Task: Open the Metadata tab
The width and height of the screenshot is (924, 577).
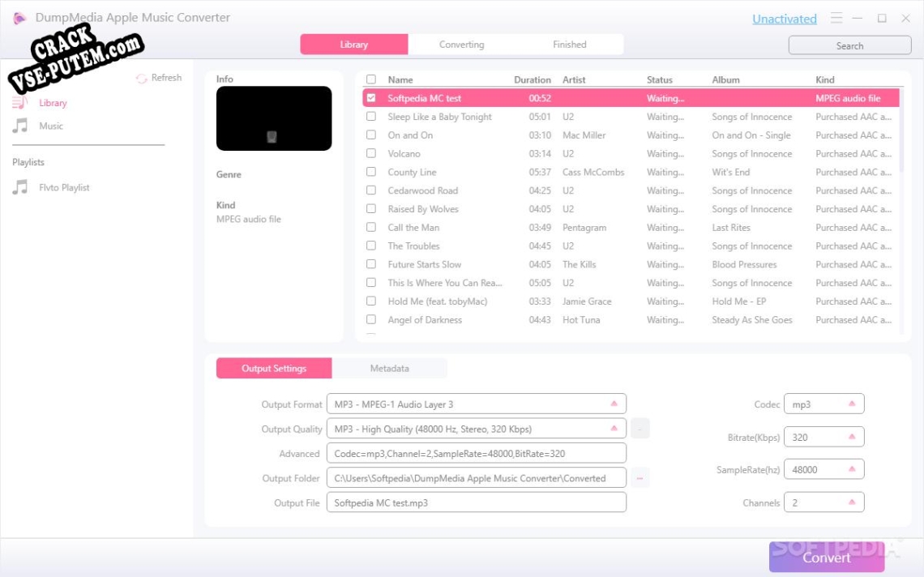Action: click(x=390, y=369)
